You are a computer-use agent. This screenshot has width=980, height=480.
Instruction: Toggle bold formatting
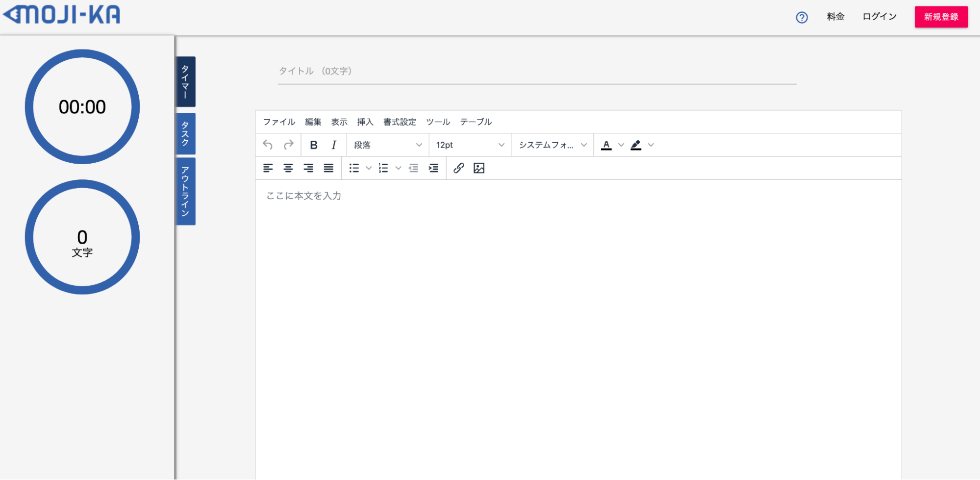pos(314,145)
